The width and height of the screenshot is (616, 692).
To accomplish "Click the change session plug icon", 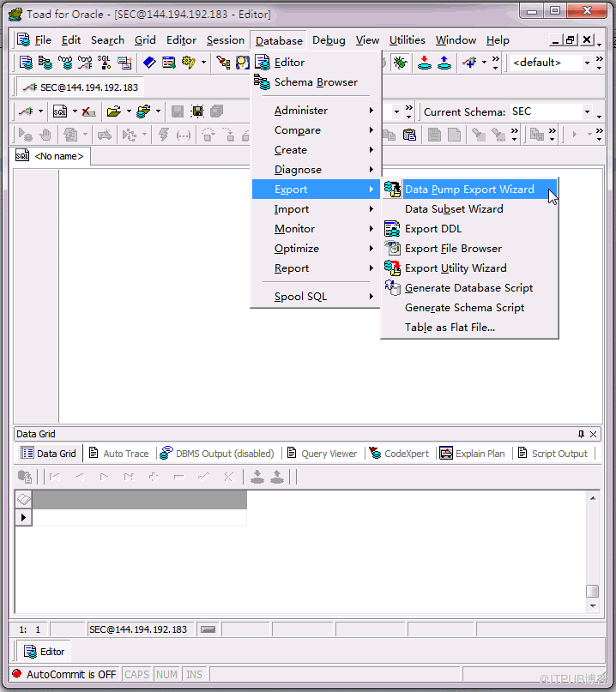I will click(26, 111).
